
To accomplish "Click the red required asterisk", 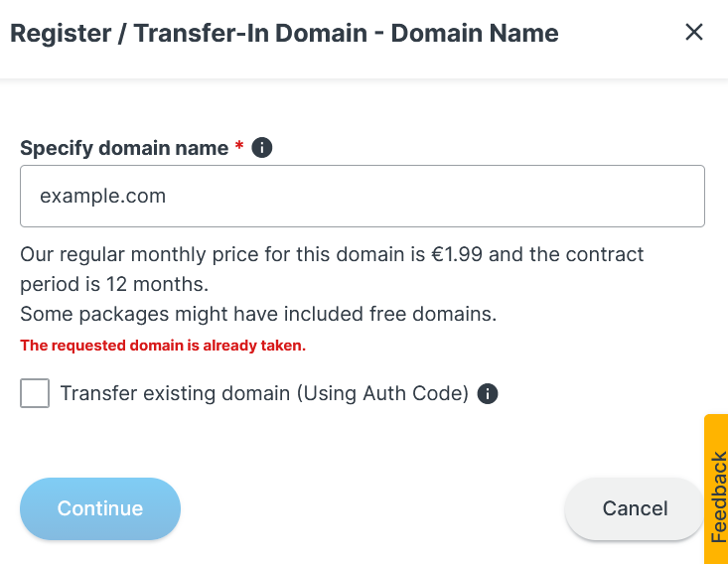I will tap(239, 148).
